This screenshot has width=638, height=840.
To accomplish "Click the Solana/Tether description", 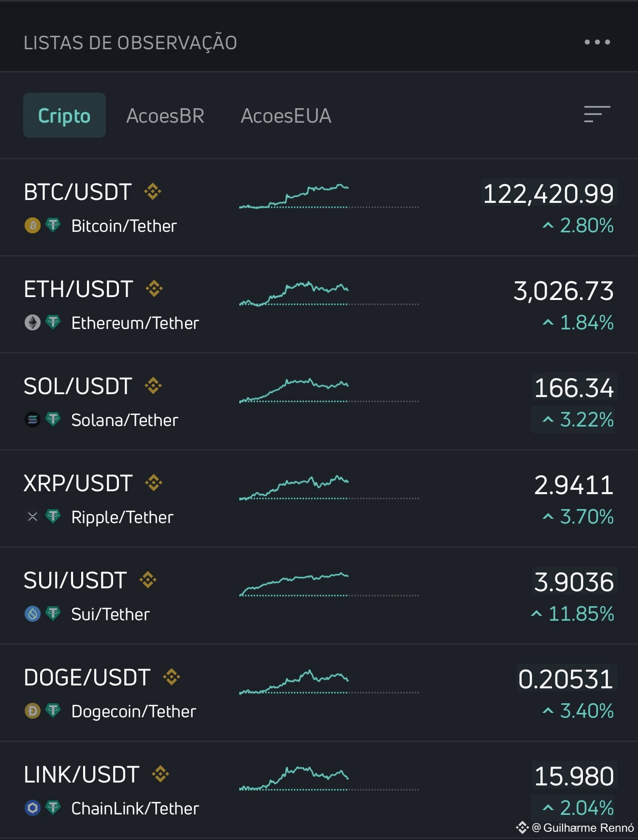I will [125, 420].
